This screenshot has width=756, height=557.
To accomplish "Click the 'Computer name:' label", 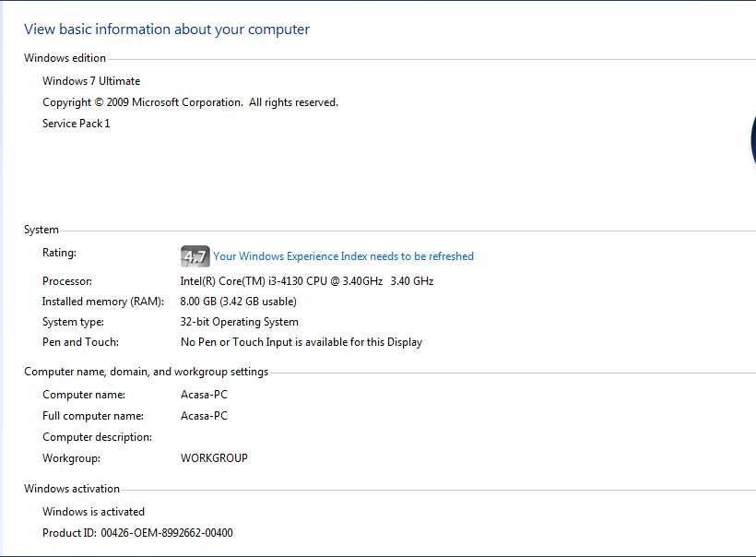I will tap(84, 395).
